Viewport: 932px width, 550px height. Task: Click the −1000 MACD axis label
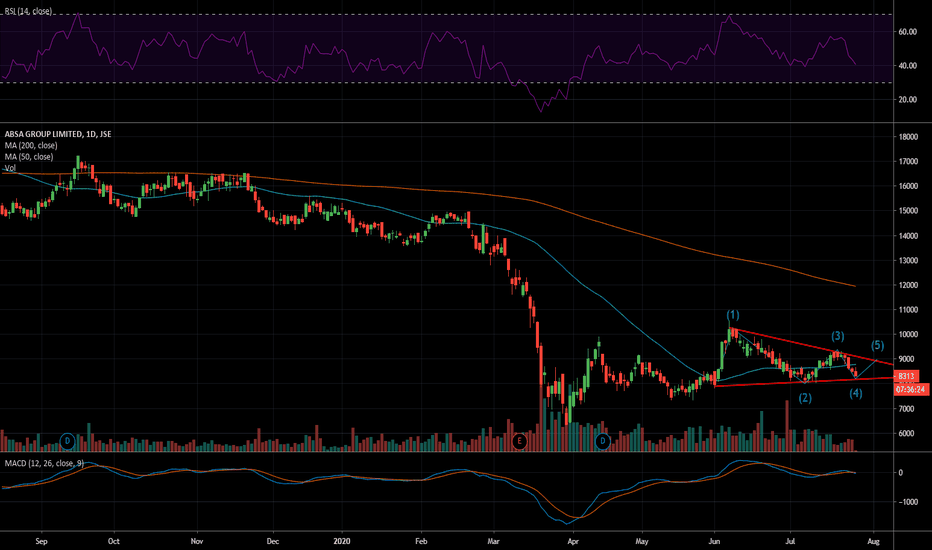pos(908,502)
